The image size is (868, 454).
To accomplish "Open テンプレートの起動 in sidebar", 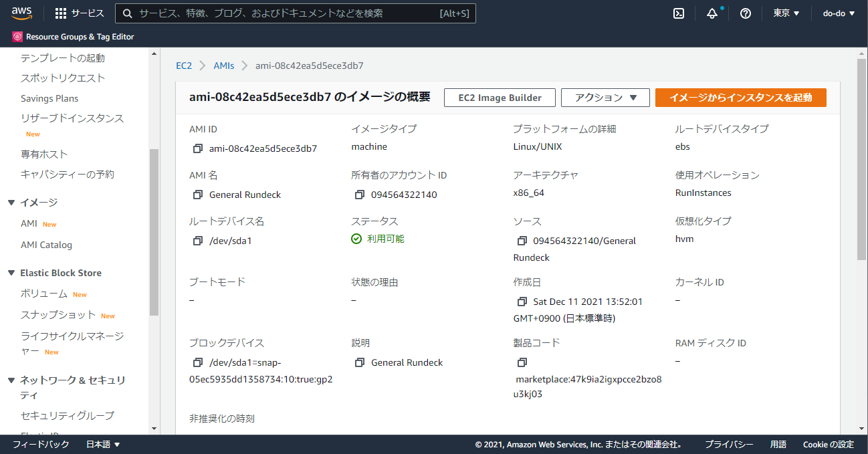I will pyautogui.click(x=63, y=58).
